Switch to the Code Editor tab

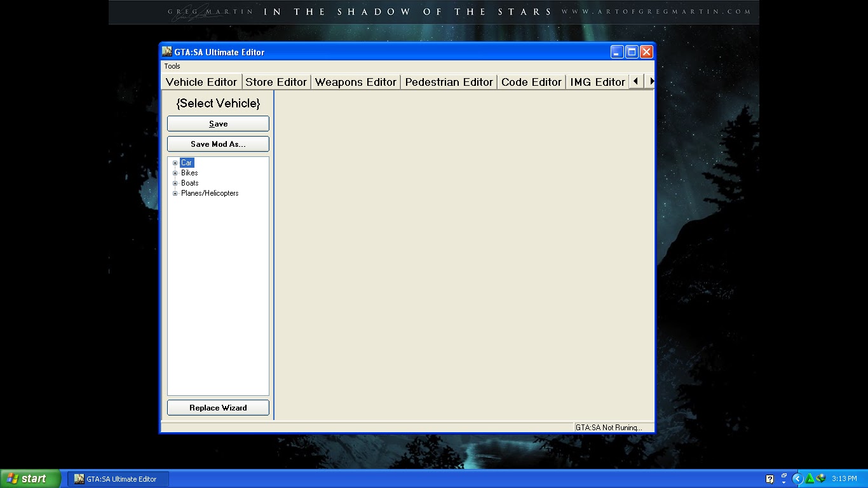coord(532,82)
